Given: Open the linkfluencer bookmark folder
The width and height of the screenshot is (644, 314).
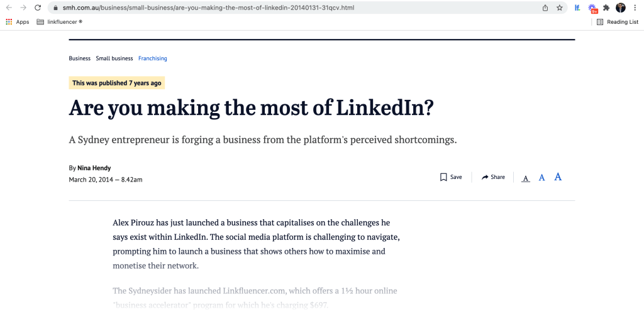Looking at the screenshot, I should pos(60,22).
